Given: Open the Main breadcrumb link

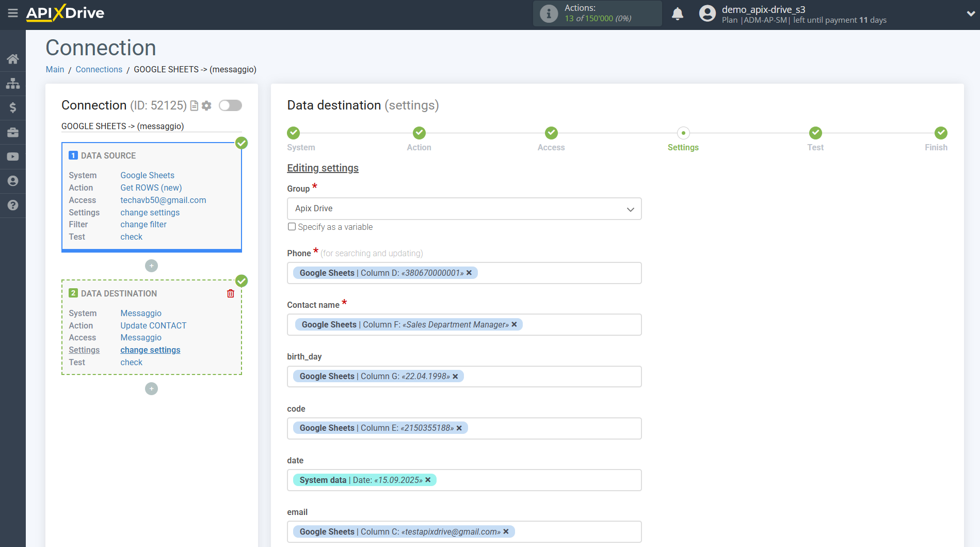Looking at the screenshot, I should 55,69.
